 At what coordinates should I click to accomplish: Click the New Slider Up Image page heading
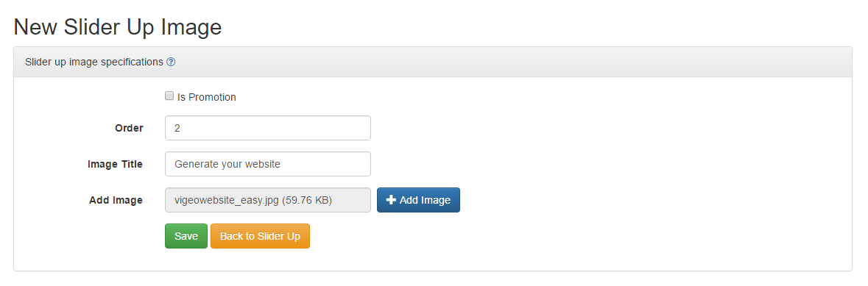[x=117, y=26]
